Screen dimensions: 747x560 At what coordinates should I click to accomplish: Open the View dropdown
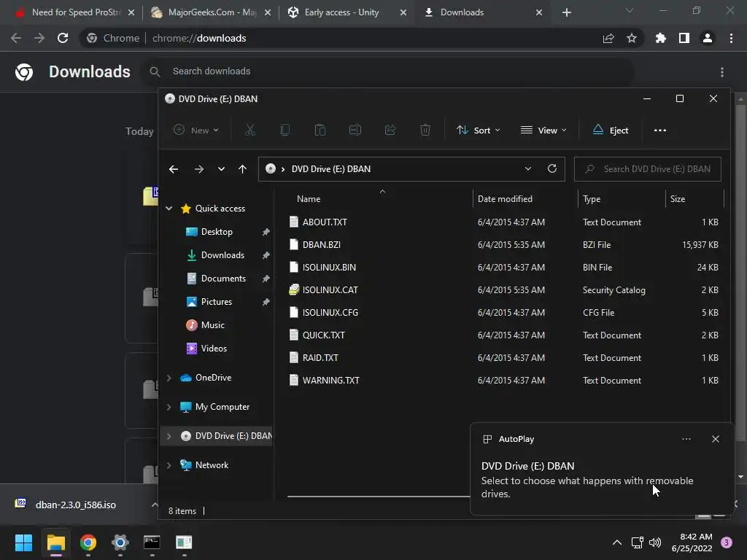point(543,130)
